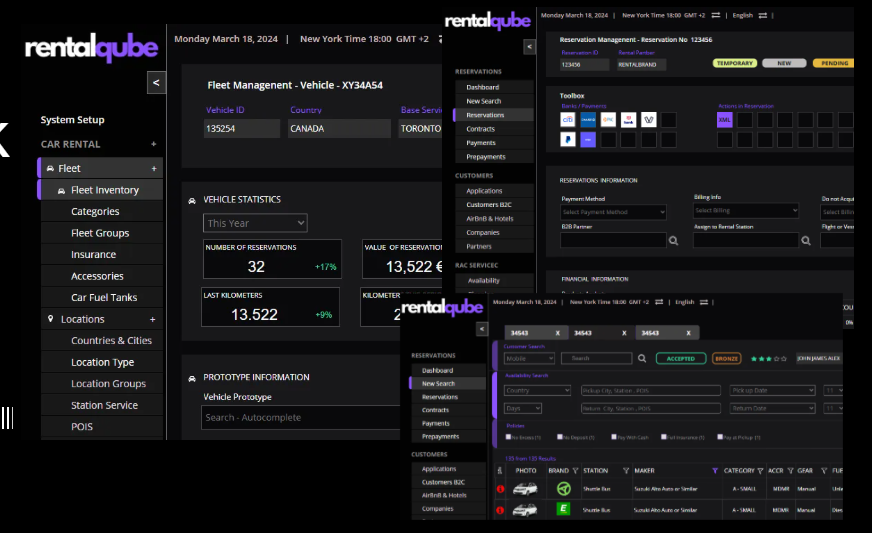This screenshot has width=872, height=533.
Task: Open the Mobile dropdown in Customer Search
Action: tap(529, 358)
